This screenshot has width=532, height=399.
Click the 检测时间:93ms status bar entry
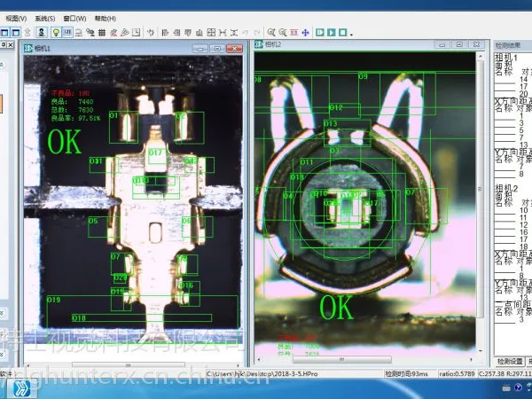pos(406,373)
